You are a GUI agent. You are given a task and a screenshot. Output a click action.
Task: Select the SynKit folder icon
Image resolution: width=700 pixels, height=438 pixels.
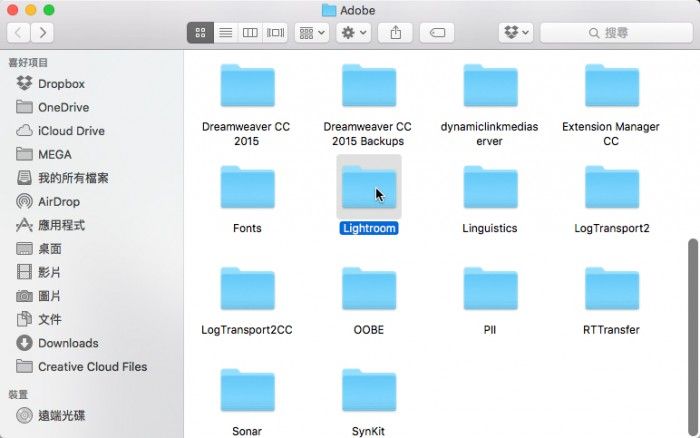coord(369,390)
